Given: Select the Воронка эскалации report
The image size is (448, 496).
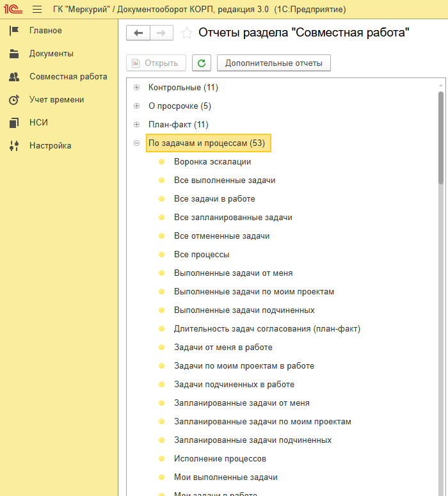Looking at the screenshot, I should (212, 162).
